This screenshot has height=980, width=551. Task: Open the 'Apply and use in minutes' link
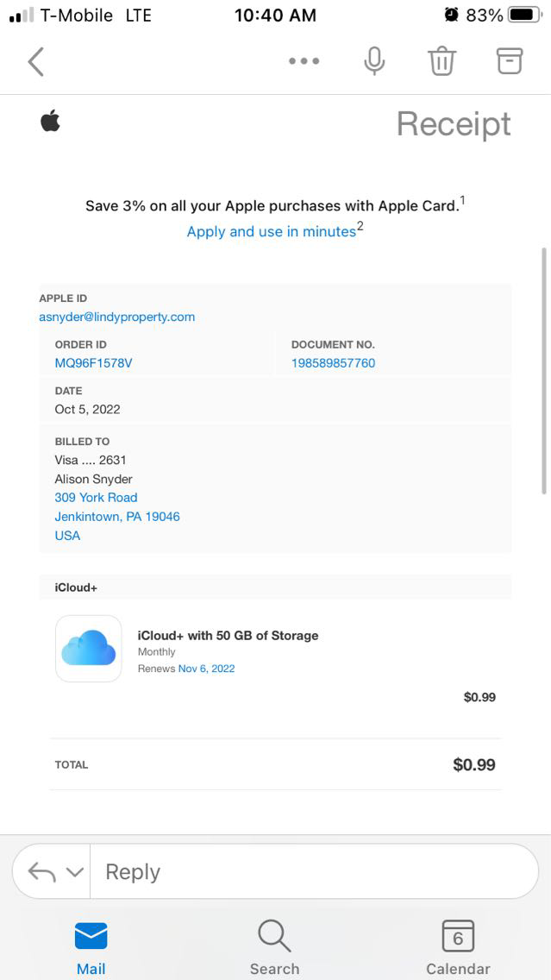click(272, 231)
